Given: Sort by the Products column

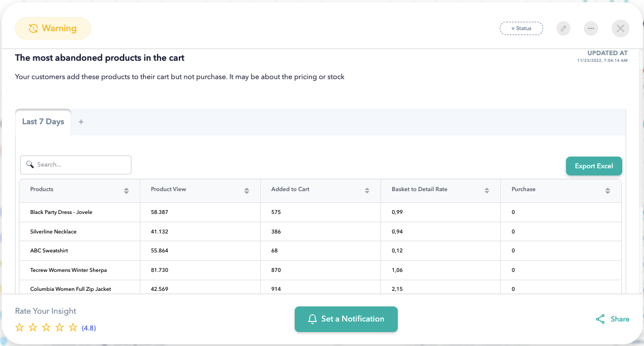Looking at the screenshot, I should click(x=126, y=191).
